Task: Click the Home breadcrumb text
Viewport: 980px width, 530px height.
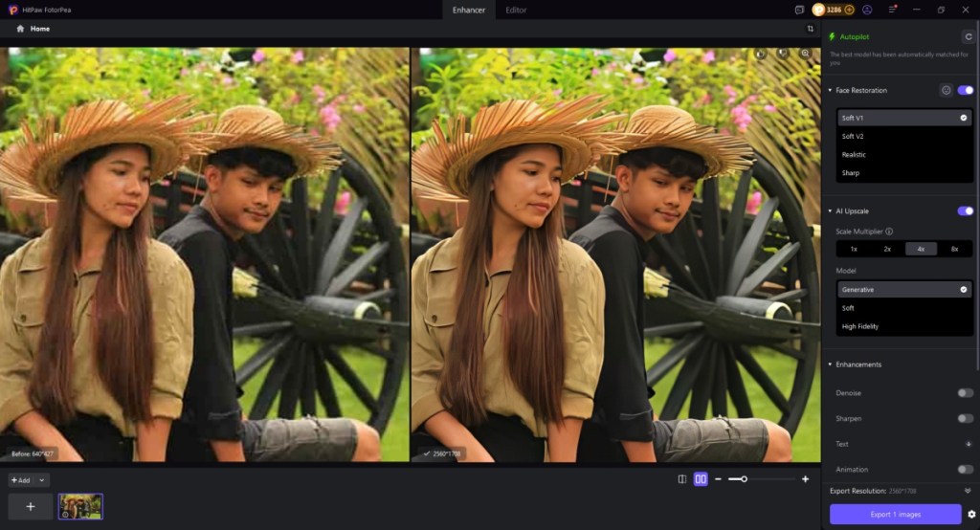Action: pos(40,29)
